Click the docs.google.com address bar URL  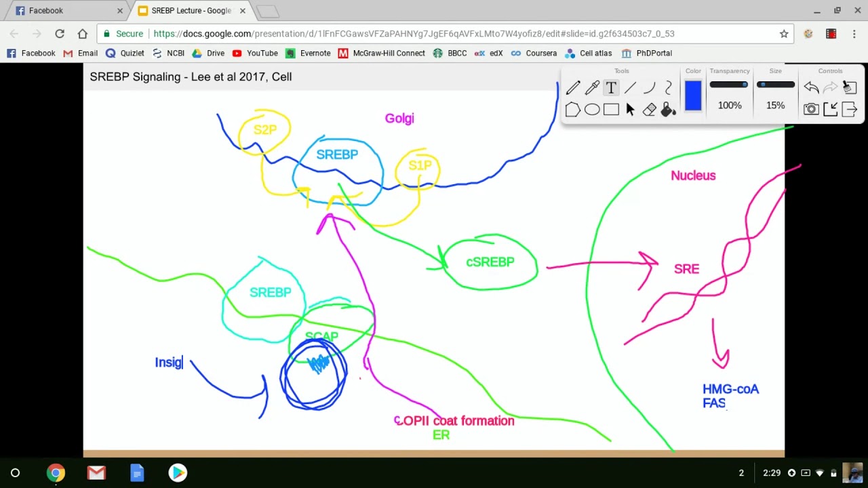click(x=414, y=34)
